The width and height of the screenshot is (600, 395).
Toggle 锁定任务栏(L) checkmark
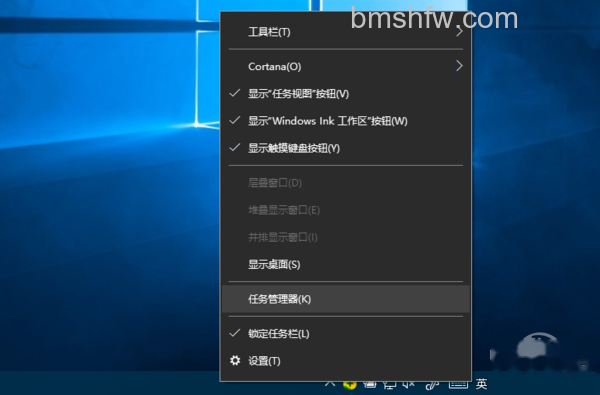click(x=346, y=334)
